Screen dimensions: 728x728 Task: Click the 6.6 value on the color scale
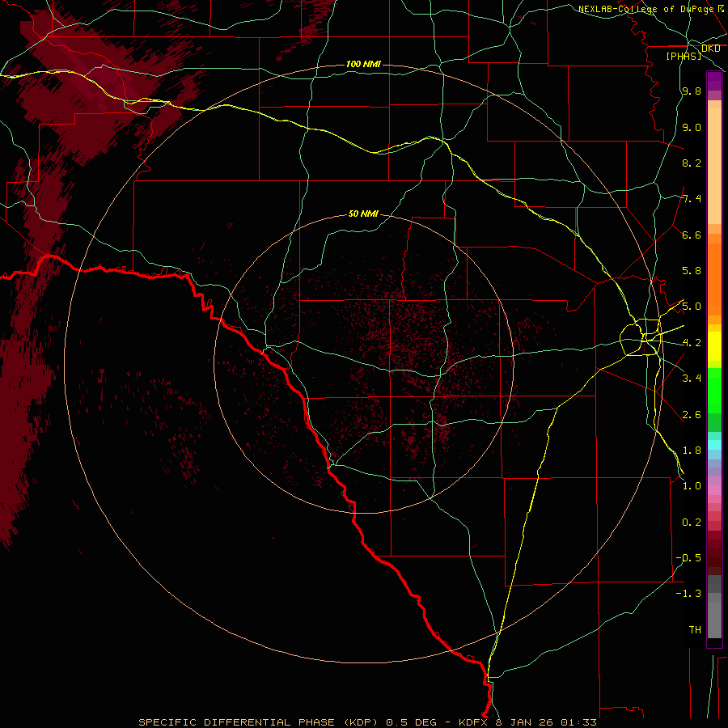pos(692,235)
